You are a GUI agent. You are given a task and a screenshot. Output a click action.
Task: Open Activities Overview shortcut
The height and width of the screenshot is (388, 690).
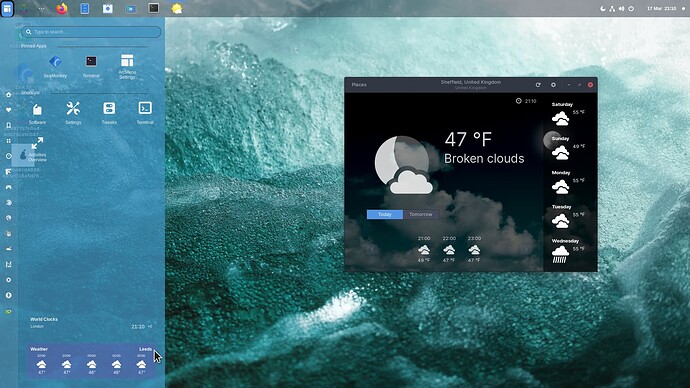pyautogui.click(x=37, y=150)
